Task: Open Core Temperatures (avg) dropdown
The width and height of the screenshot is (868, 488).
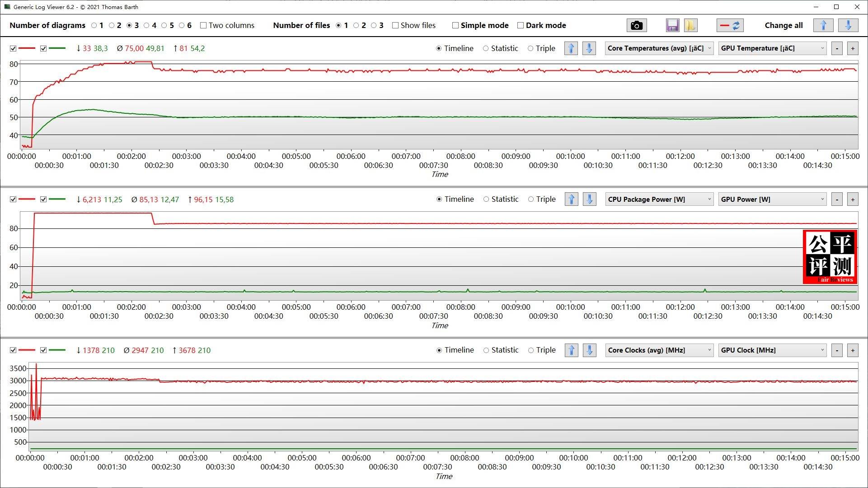Action: pyautogui.click(x=659, y=48)
